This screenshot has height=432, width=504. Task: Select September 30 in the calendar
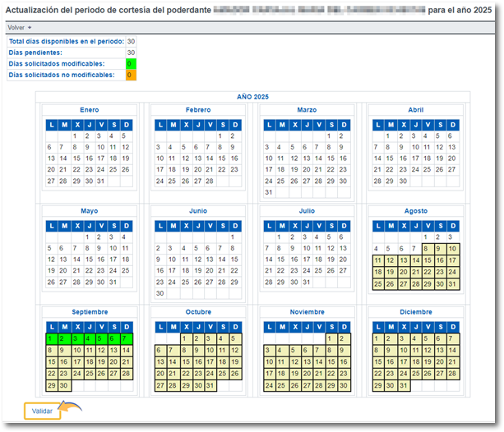[63, 386]
